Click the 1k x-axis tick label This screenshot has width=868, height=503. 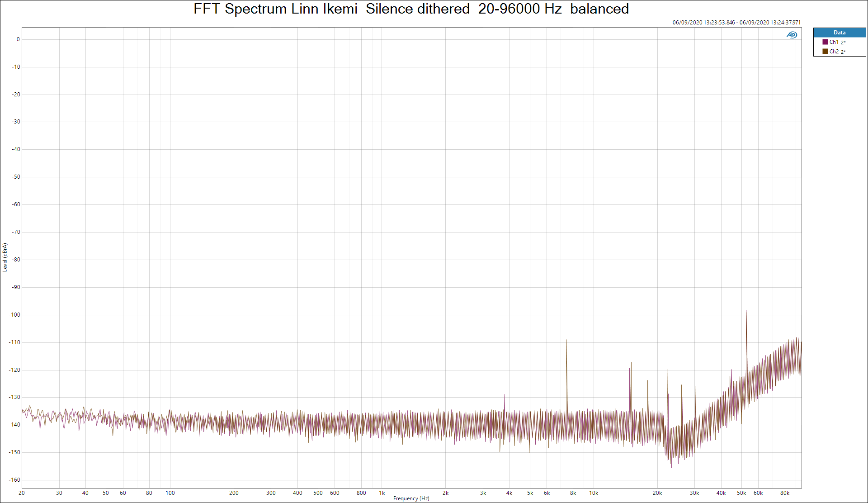(382, 493)
